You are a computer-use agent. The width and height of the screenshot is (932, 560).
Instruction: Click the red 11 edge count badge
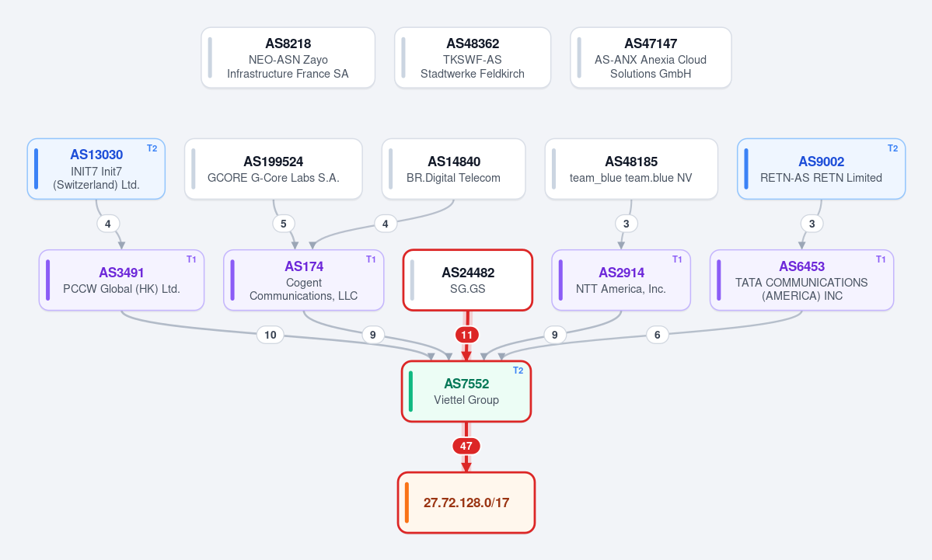[x=466, y=335]
